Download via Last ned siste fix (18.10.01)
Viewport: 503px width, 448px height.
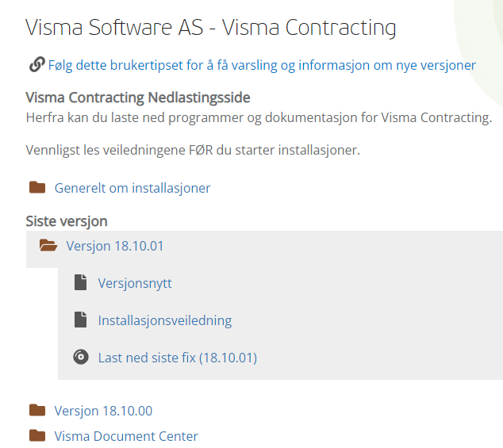click(x=178, y=358)
